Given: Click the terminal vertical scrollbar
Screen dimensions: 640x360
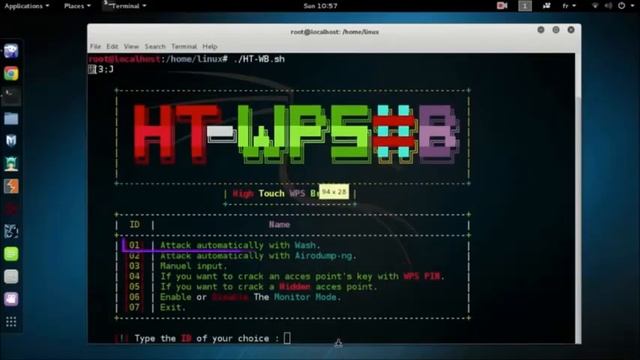Looking at the screenshot, I should coord(578,198).
